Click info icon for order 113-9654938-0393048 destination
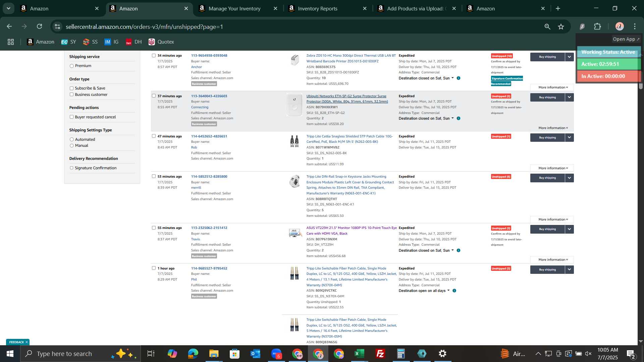Screen dimensions: 644x362 [x=459, y=78]
